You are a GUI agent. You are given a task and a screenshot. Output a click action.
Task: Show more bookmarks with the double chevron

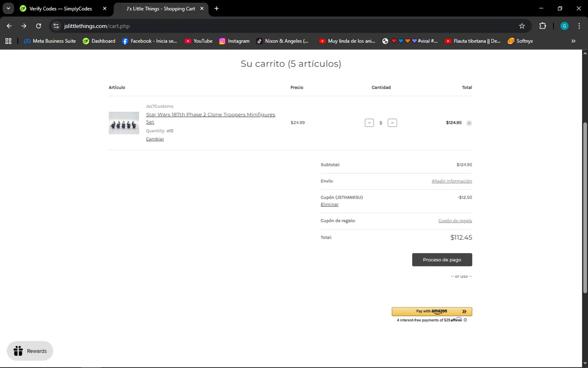point(573,41)
